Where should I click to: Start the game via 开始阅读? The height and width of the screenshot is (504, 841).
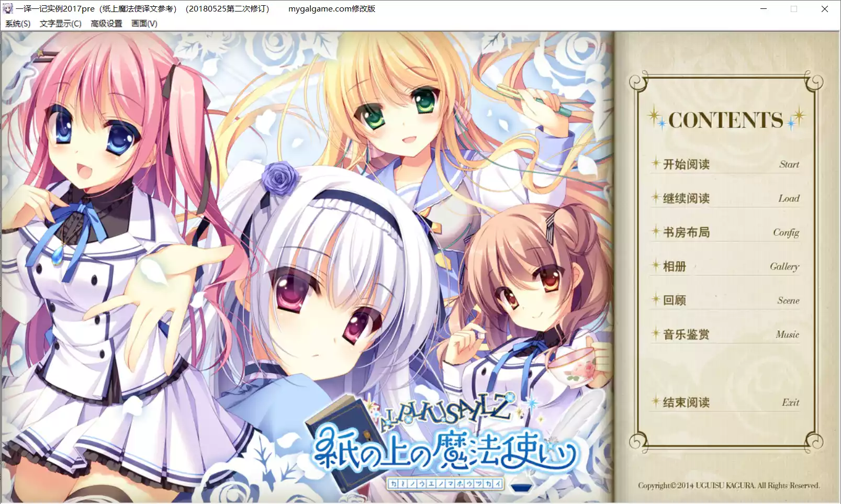point(686,164)
